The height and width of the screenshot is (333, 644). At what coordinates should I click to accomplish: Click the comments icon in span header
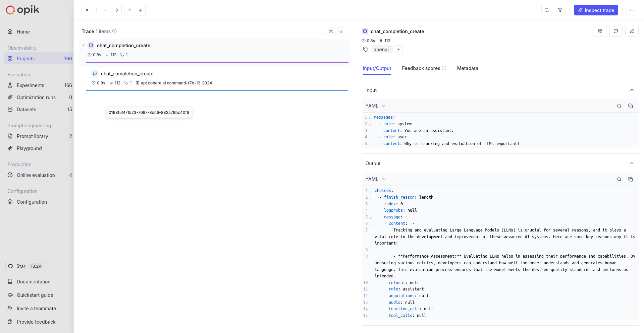(x=616, y=31)
